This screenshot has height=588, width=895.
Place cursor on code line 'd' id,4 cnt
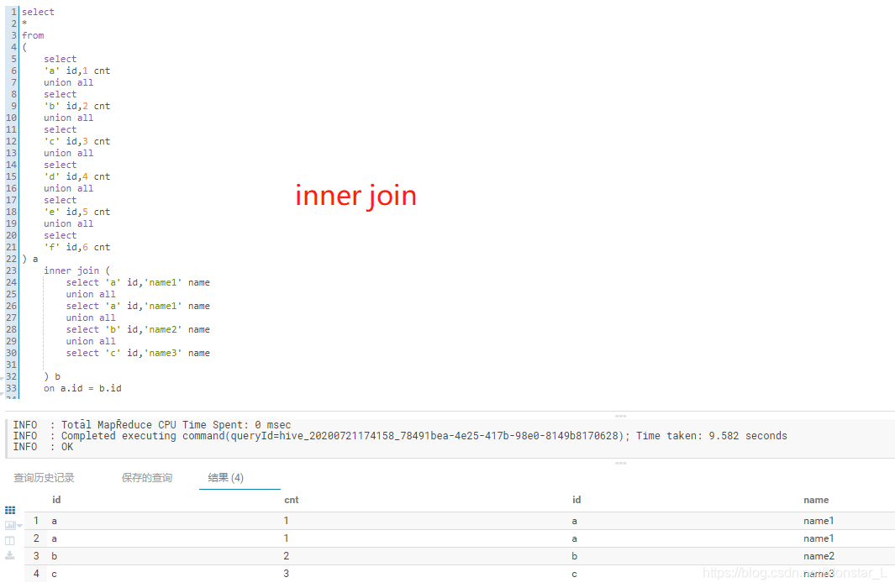77,176
